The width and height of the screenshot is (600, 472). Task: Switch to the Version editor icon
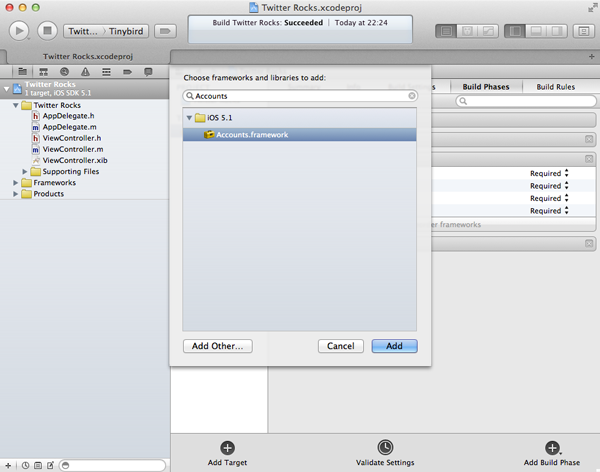pyautogui.click(x=488, y=31)
